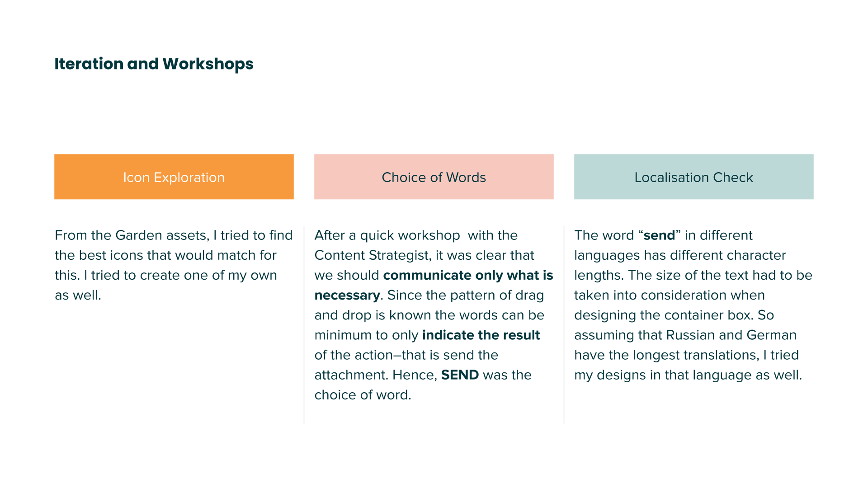The height and width of the screenshot is (488, 868).
Task: Click the divider line left of middle column
Action: pos(304,325)
